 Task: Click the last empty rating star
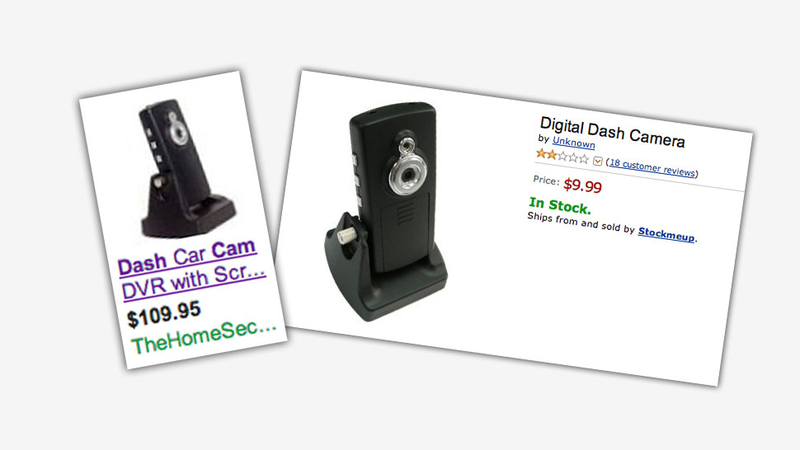(583, 159)
